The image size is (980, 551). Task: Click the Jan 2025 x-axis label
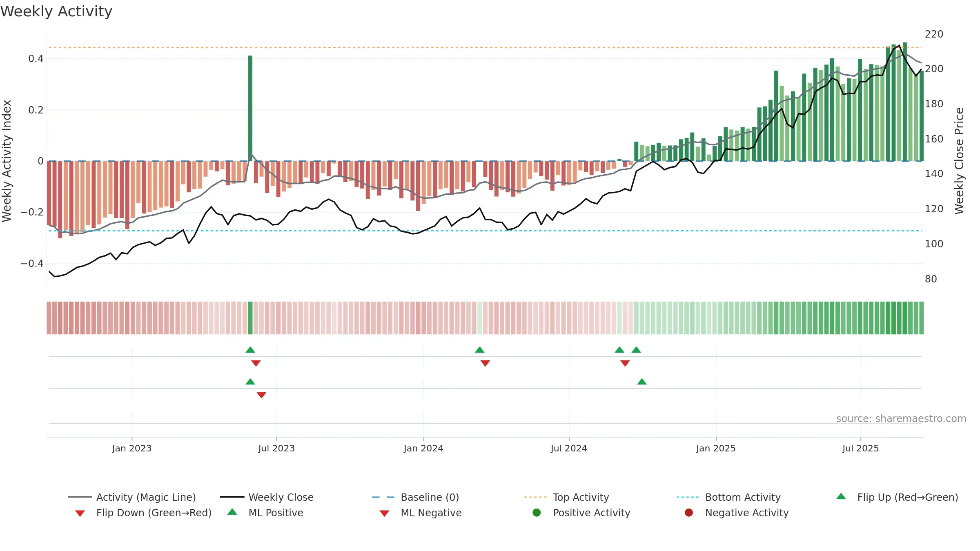click(716, 448)
